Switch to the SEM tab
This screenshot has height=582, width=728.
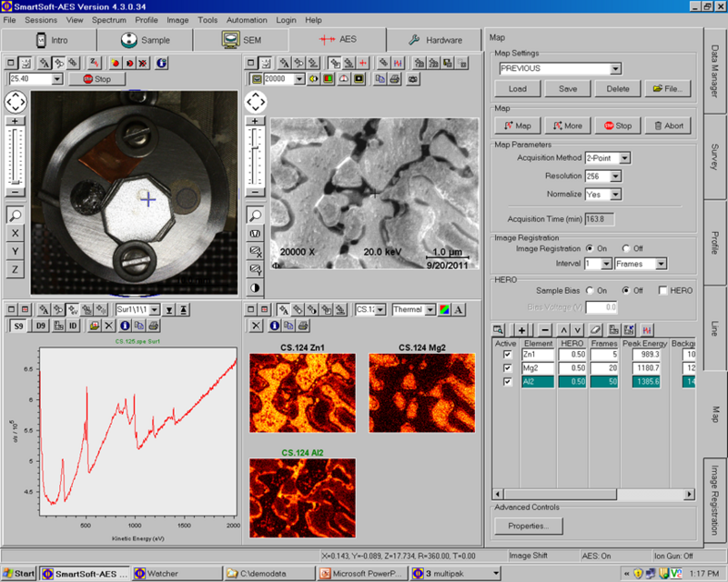point(241,40)
